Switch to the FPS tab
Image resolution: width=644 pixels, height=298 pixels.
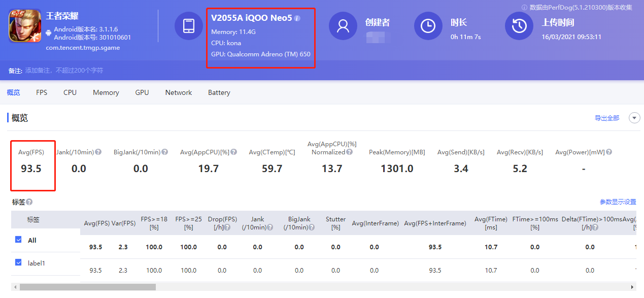tap(42, 92)
